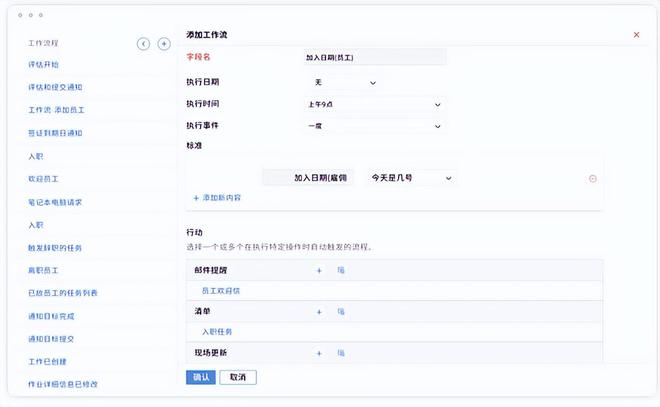
Task: Select 评估开始 in the workflow list
Action: pos(43,64)
